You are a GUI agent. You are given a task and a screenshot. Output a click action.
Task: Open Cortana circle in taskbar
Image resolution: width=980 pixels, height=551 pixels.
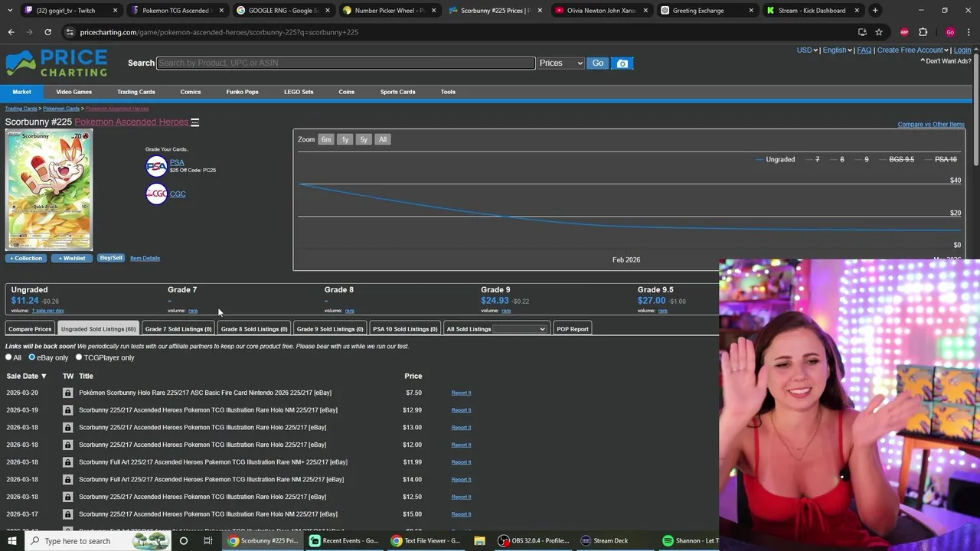click(183, 541)
